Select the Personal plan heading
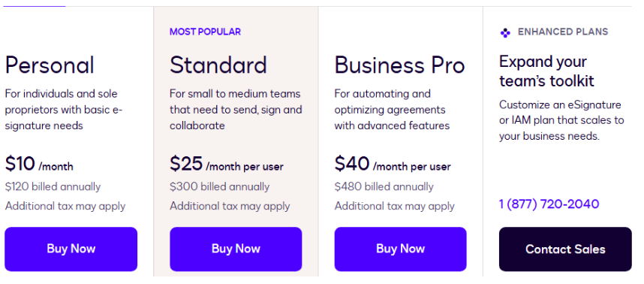Screen dimensions: 644x284 [x=50, y=65]
